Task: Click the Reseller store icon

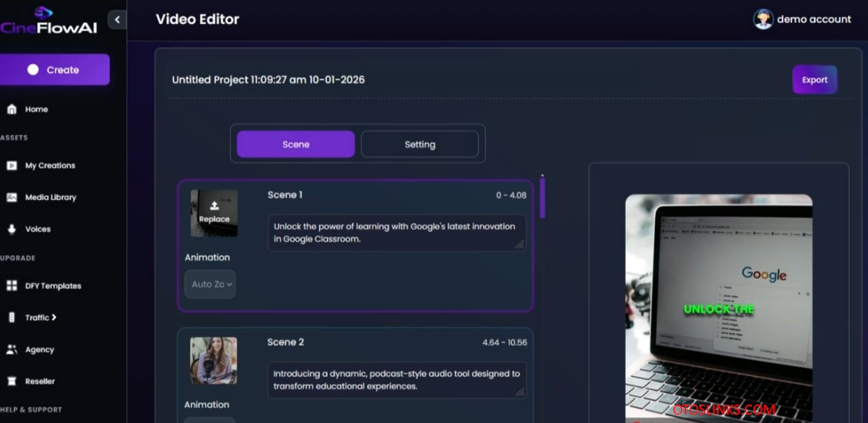Action: [x=12, y=381]
